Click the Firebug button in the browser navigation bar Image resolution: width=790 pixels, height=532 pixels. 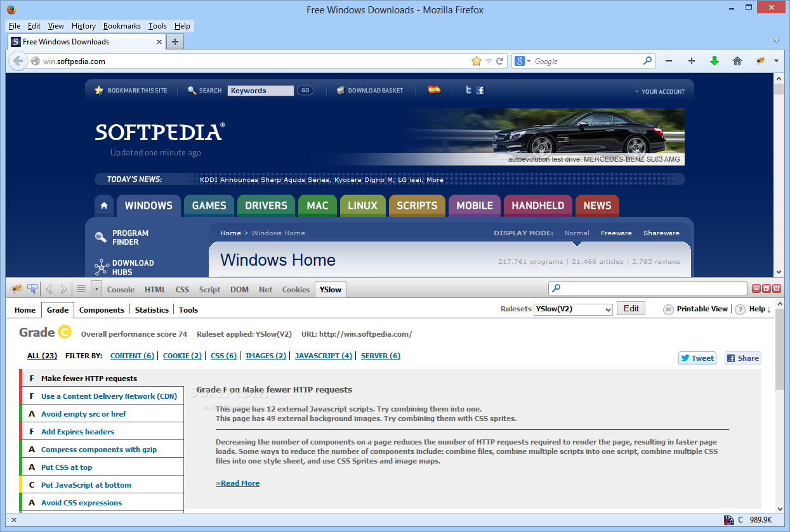point(760,61)
